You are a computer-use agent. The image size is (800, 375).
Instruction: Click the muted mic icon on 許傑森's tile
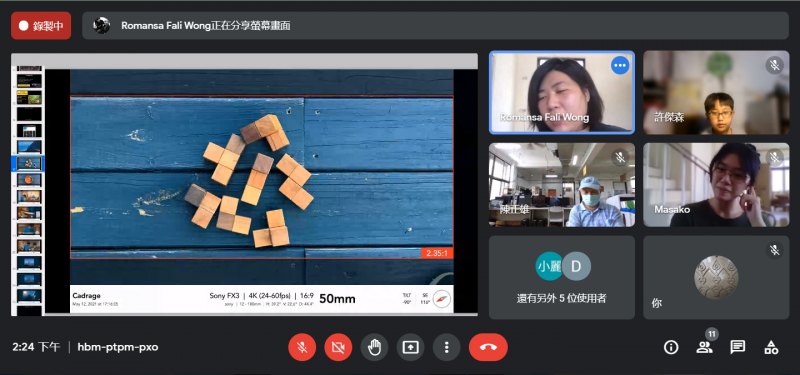774,65
